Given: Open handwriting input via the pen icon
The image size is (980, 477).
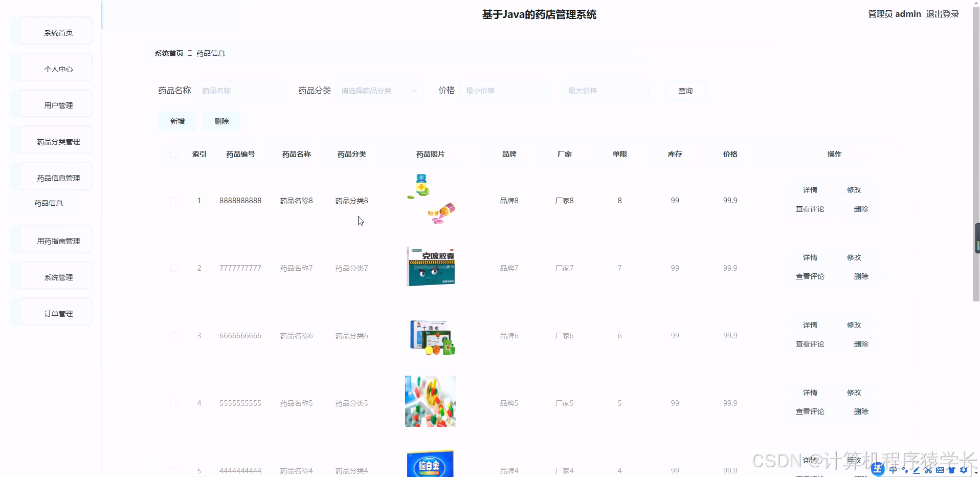Looking at the screenshot, I should click(916, 469).
